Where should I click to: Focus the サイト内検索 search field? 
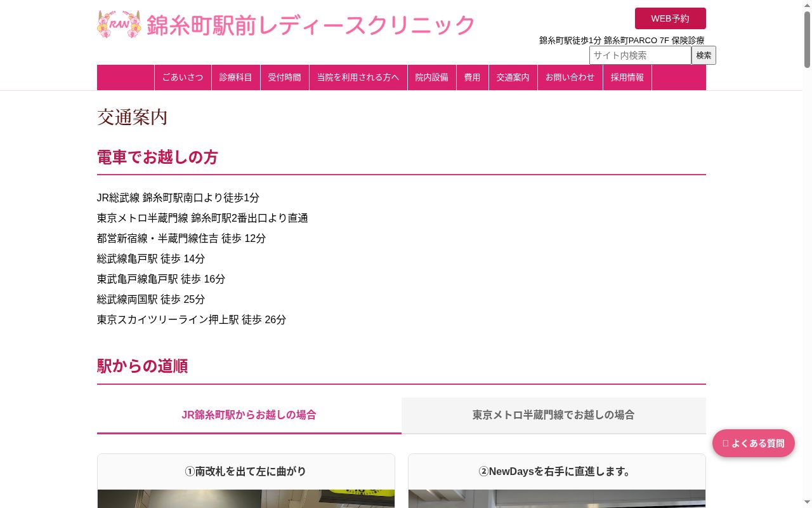pyautogui.click(x=640, y=55)
